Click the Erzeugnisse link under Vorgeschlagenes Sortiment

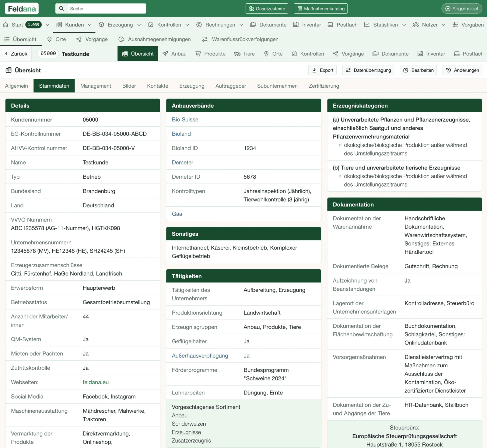click(x=186, y=432)
